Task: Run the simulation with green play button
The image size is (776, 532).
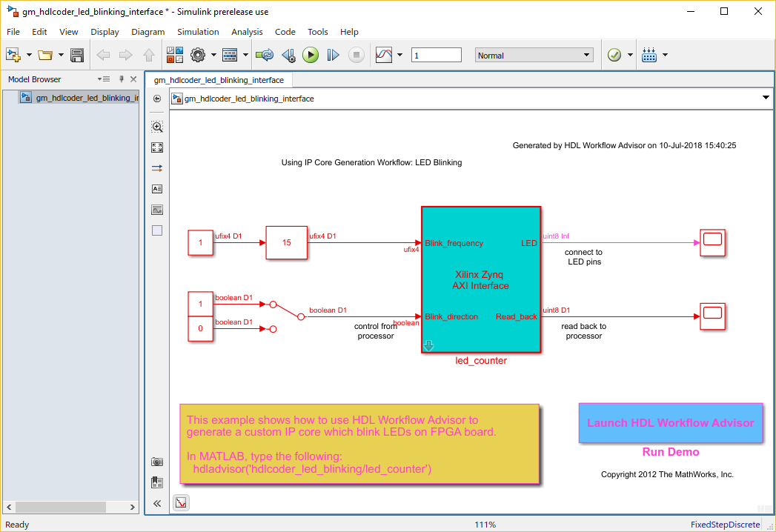Action: coord(311,55)
